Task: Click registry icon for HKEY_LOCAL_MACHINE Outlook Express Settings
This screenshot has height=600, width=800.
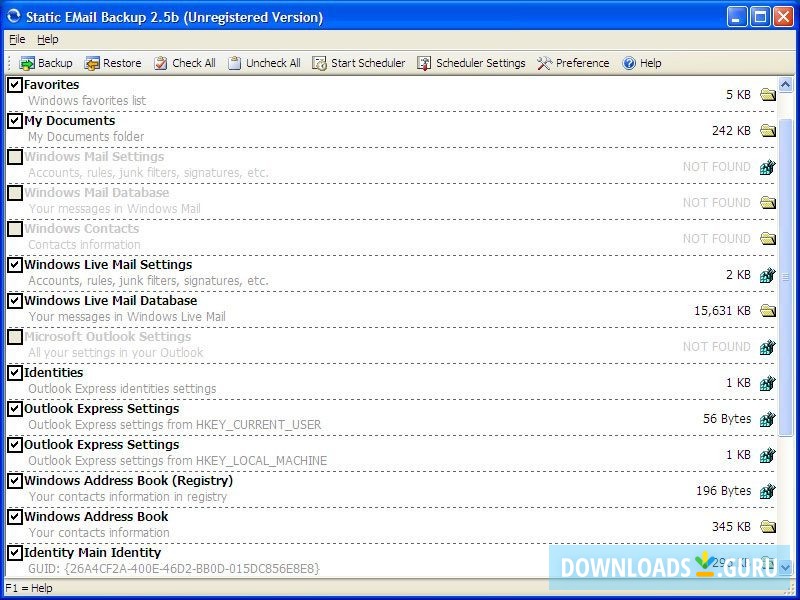Action: pos(768,455)
